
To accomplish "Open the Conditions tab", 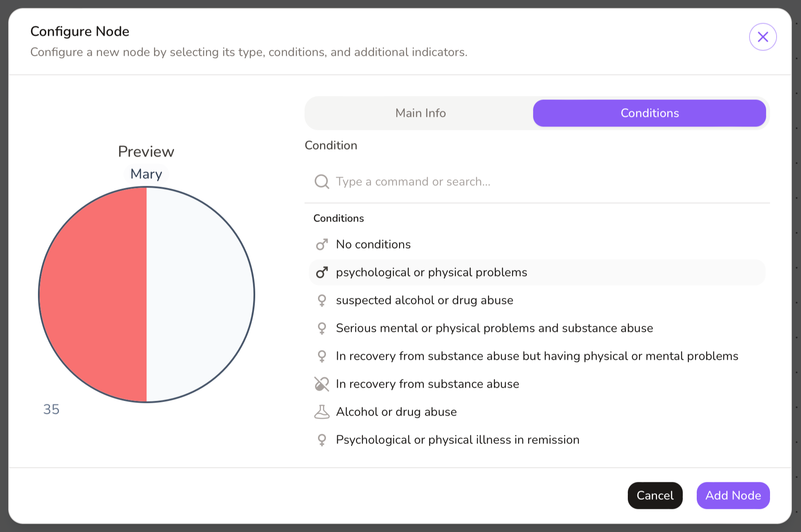I will (x=649, y=113).
